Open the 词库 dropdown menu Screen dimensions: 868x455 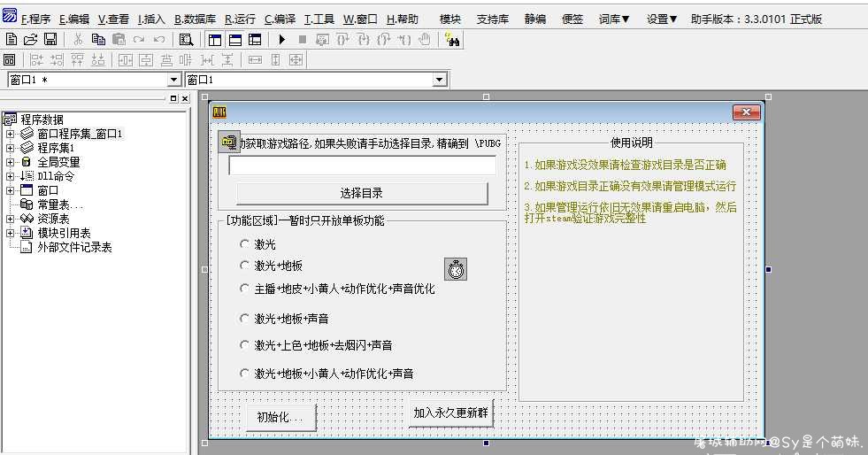pyautogui.click(x=614, y=19)
